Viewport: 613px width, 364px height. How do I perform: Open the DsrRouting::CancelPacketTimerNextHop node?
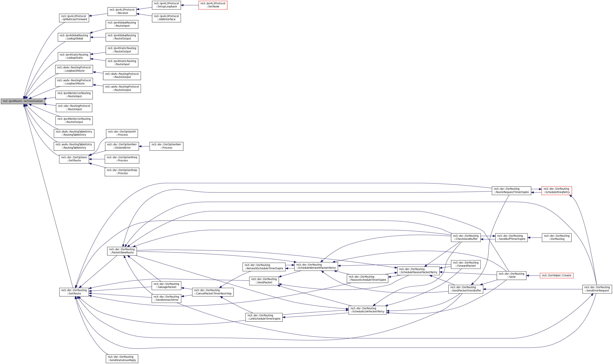click(213, 292)
